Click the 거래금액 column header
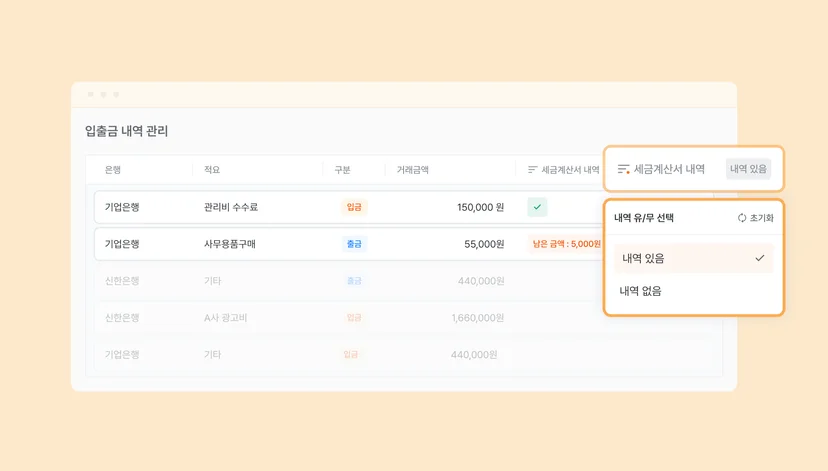Screen dimensions: 828x471 pyautogui.click(x=412, y=169)
